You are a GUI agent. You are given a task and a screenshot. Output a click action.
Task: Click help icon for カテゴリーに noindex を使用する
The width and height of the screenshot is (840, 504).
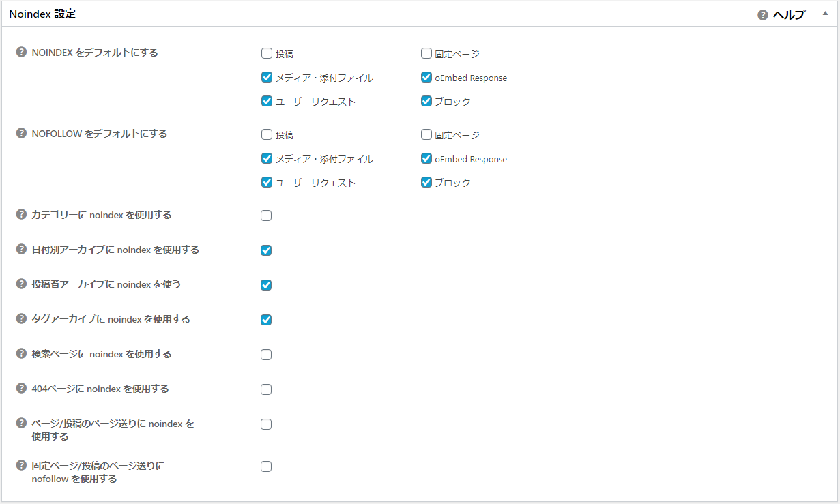click(x=21, y=215)
